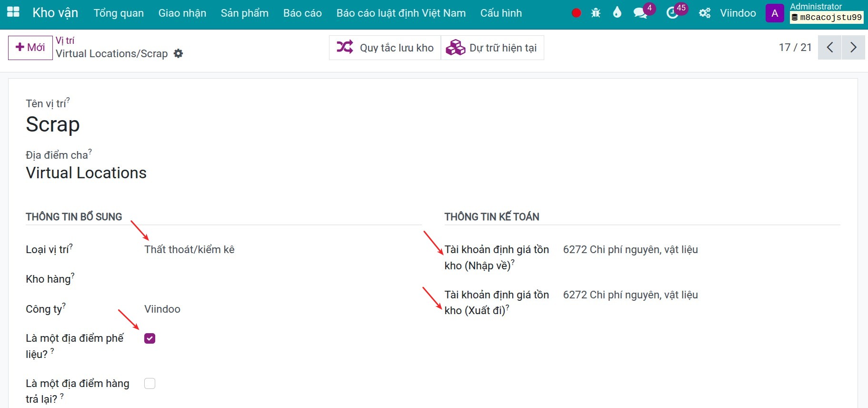Open the Tổng quan menu

(119, 13)
